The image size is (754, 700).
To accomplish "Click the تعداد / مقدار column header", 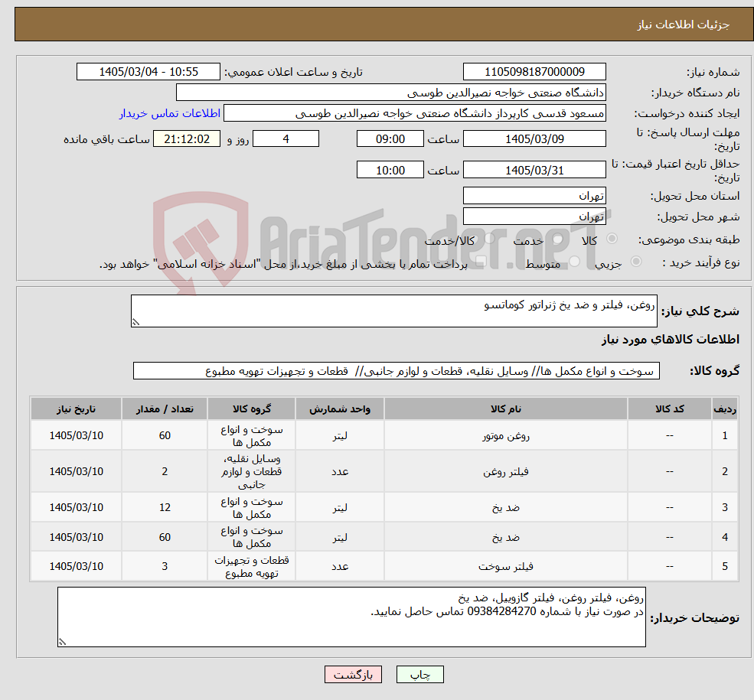I will [x=165, y=409].
